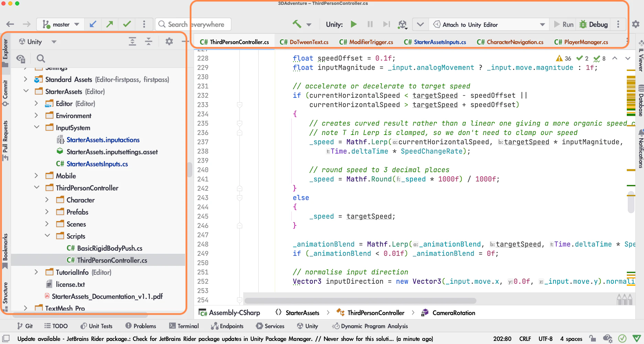Screen dimensions: 644x344
Task: Open the IDE settings gear icon
Action: coord(636,24)
